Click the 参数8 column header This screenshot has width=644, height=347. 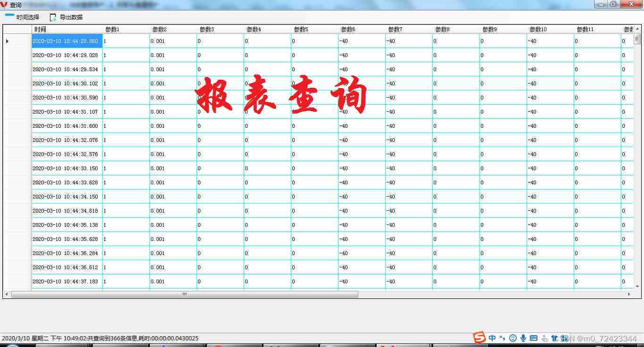(456, 29)
